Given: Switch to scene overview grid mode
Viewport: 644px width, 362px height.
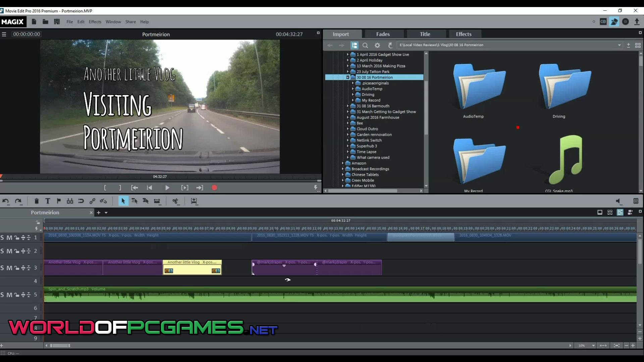Looking at the screenshot, I should 610,213.
